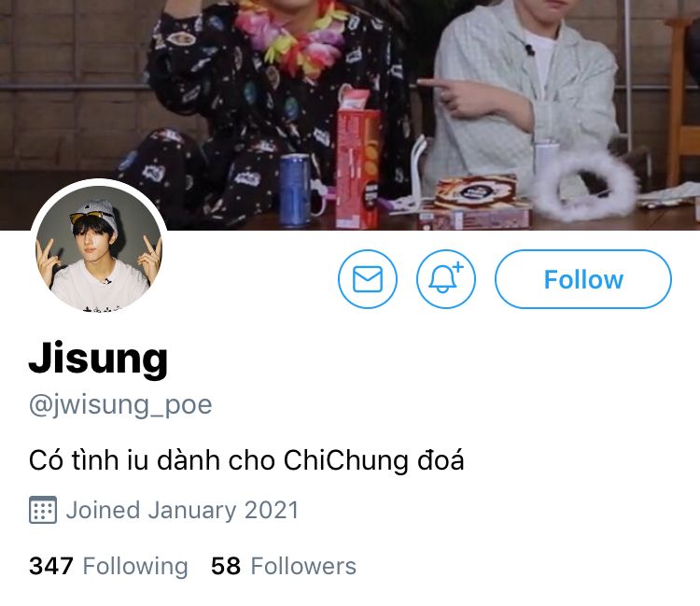Open direct message via envelope icon
The width and height of the screenshot is (700, 606).
tap(367, 278)
